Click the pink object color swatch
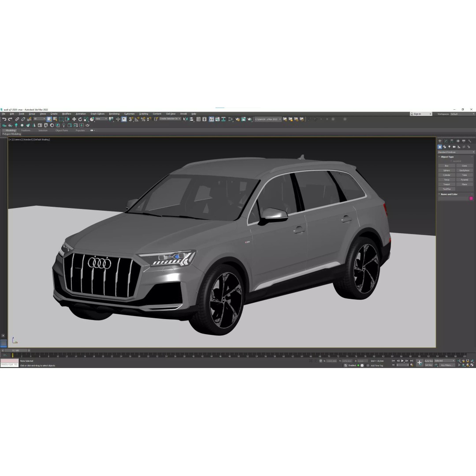Viewport: 476px width, 476px height. (471, 198)
